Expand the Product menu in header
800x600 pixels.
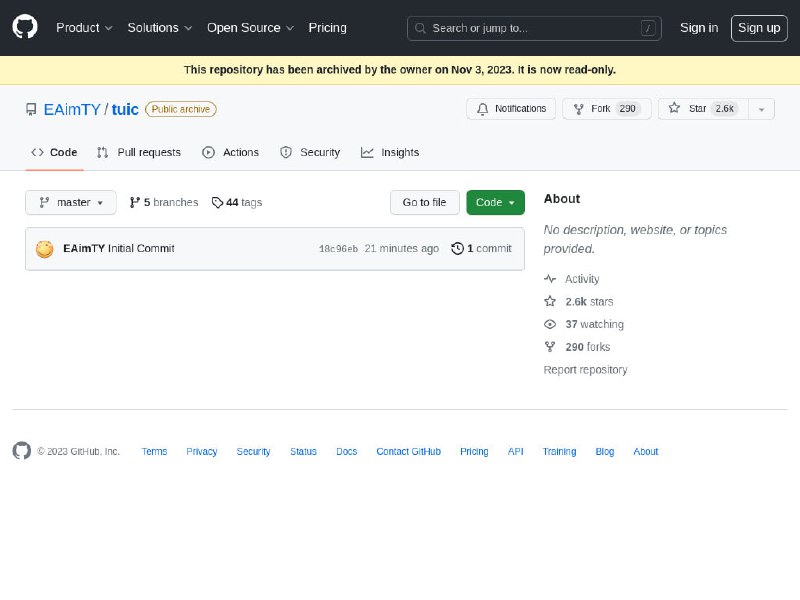84,28
